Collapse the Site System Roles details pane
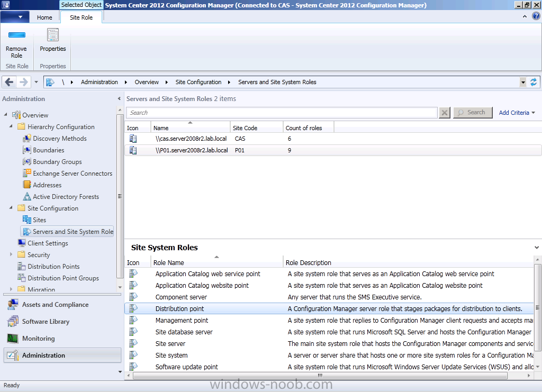This screenshot has height=392, width=542. pos(537,247)
